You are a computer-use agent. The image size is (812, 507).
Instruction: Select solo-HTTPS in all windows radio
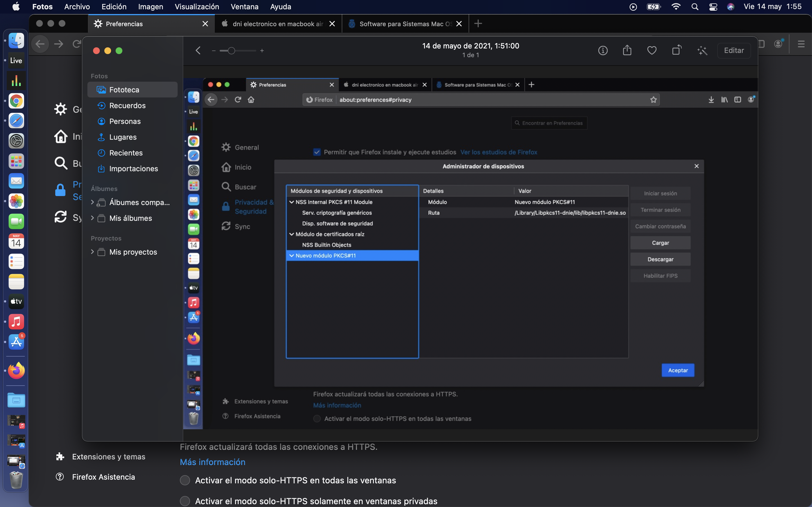(x=185, y=480)
